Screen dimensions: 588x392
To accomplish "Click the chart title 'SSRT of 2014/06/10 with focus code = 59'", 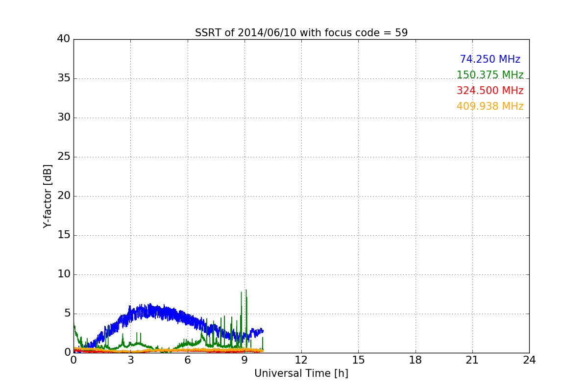I will click(301, 33).
